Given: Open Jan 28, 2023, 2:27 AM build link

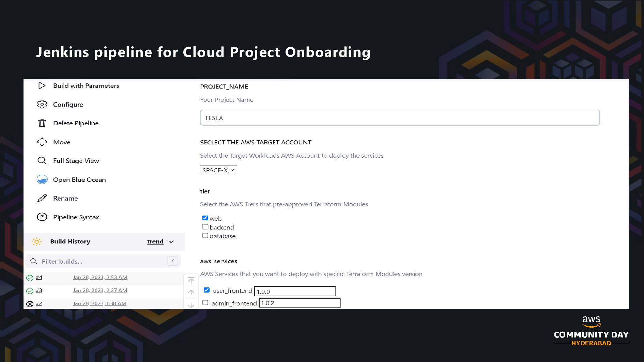Looking at the screenshot, I should pos(100,290).
